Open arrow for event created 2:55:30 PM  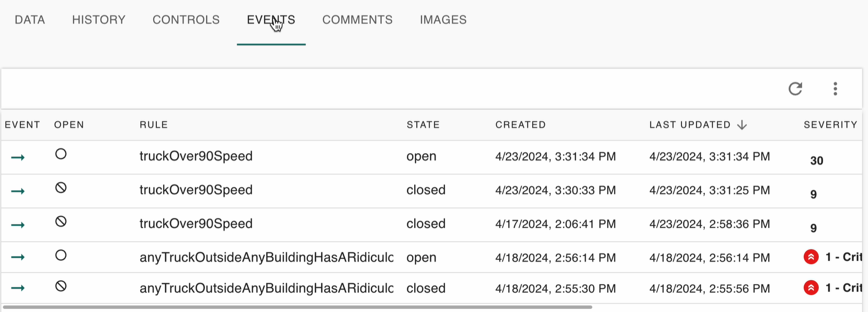click(x=18, y=288)
